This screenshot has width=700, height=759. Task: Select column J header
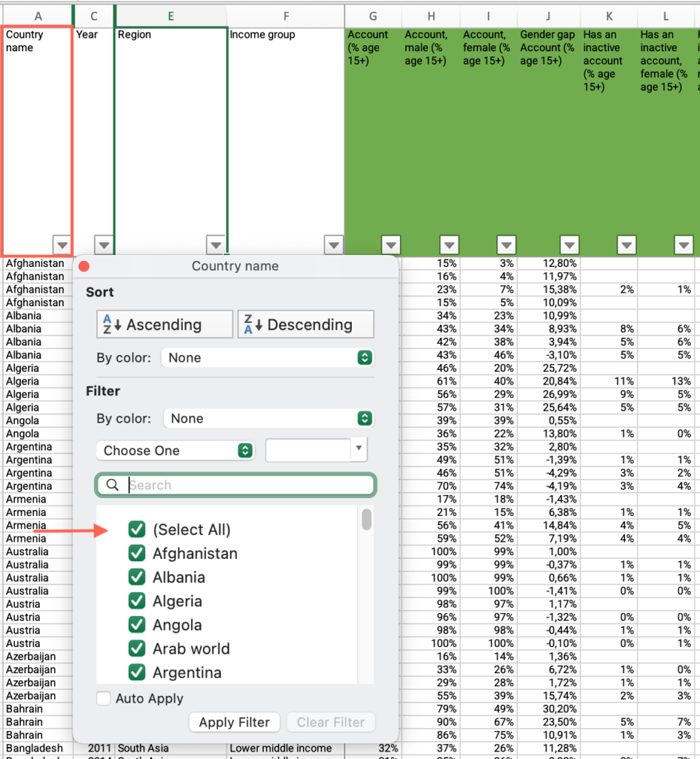click(548, 16)
